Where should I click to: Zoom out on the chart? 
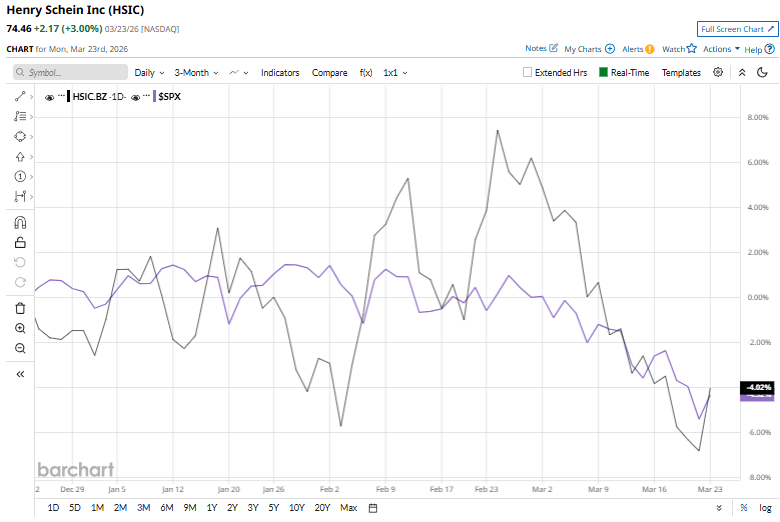[20, 348]
